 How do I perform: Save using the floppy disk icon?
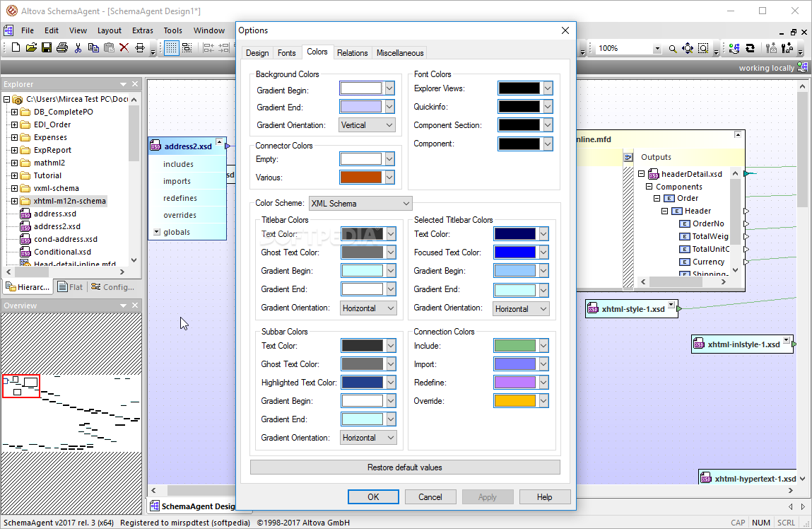(47, 48)
